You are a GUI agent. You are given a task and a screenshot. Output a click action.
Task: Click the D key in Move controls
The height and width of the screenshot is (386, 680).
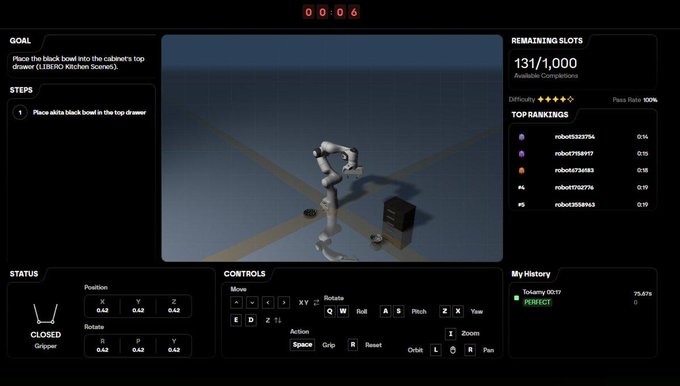[x=251, y=320]
